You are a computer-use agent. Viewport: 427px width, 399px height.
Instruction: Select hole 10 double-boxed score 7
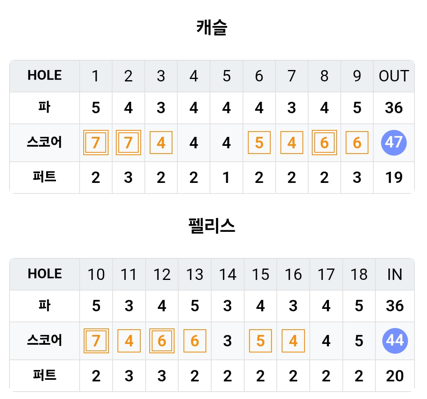tap(96, 341)
